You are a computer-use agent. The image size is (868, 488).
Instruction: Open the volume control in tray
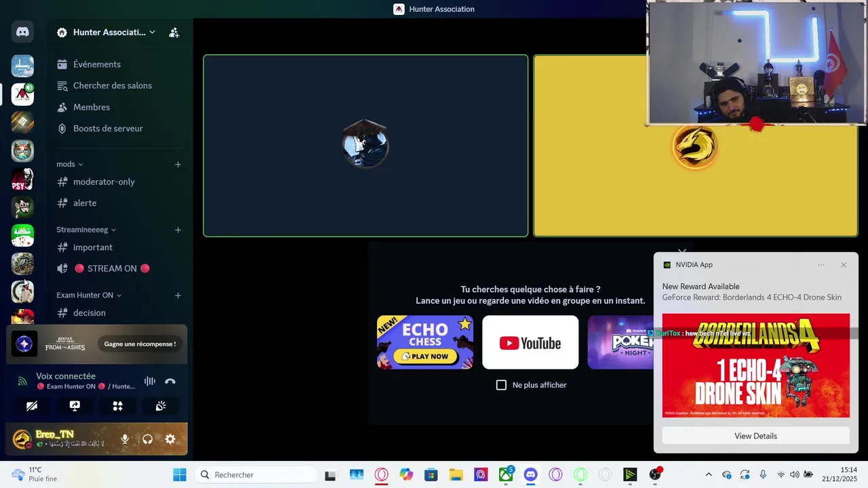[794, 474]
